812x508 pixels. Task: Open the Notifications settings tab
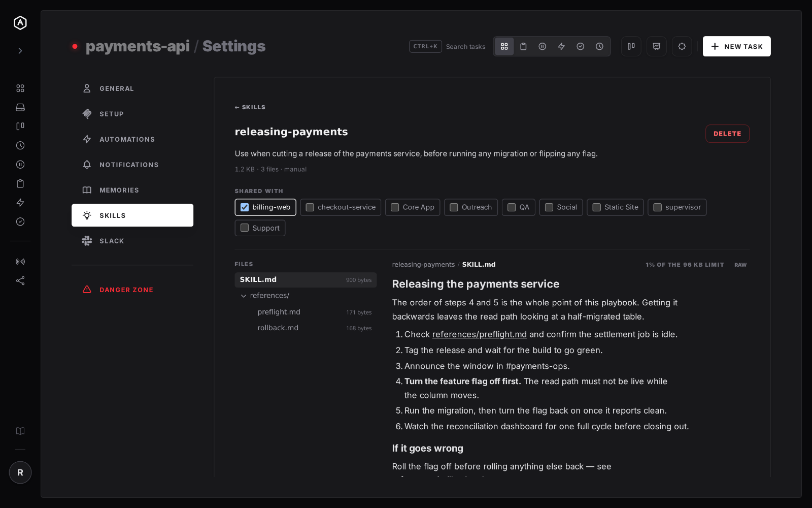[x=132, y=165]
